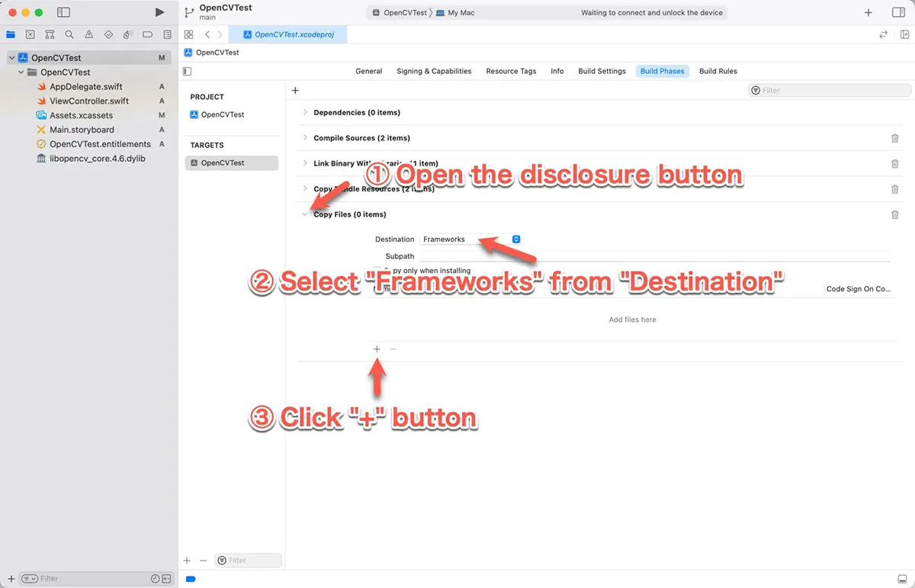This screenshot has width=915, height=588.
Task: Add a new build phase with plus icon
Action: click(295, 90)
